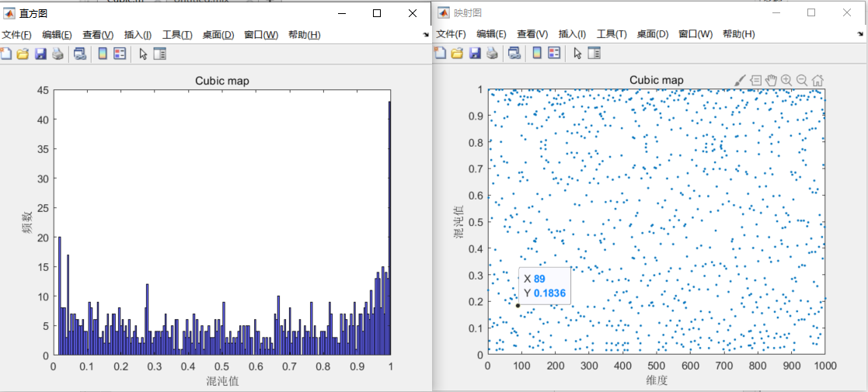Click the data tip showing X 89
868x392 pixels.
pos(545,286)
